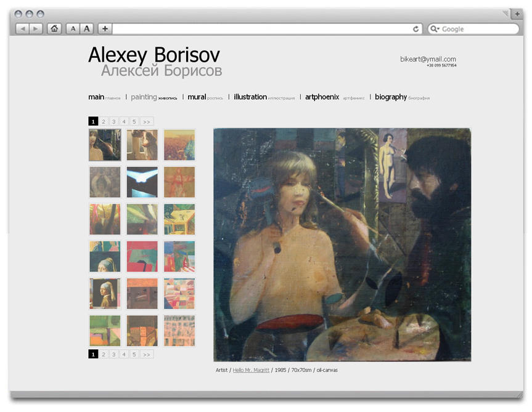
Task: Click the 1985 year in the caption
Action: click(280, 370)
